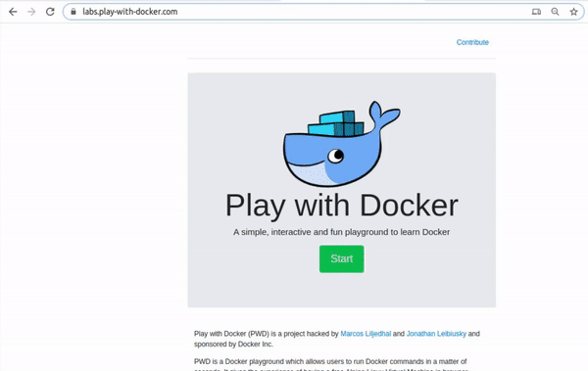View site info via the padlock icon
Image resolution: width=588 pixels, height=371 pixels.
click(x=73, y=12)
